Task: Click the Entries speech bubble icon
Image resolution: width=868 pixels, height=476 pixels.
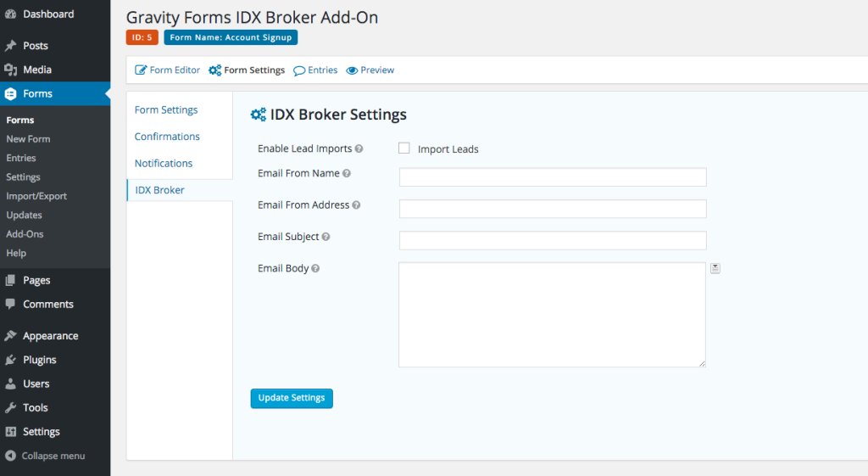Action: (299, 71)
